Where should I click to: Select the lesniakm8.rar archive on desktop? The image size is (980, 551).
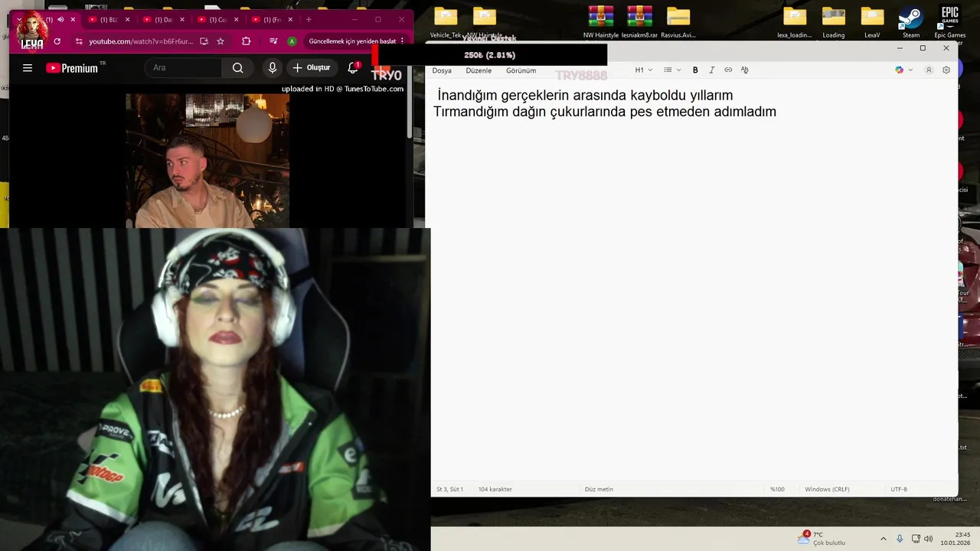tap(639, 21)
